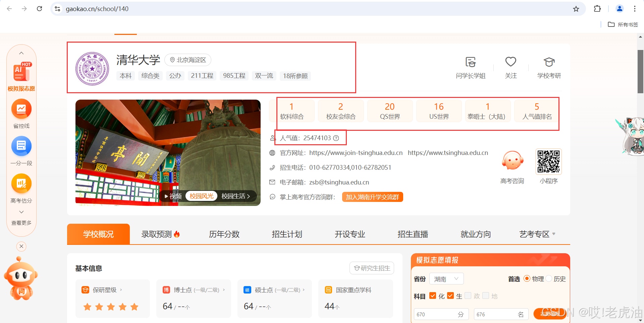Image resolution: width=644 pixels, height=323 pixels.
Task: Open the 学校考研 graduation cap icon
Action: coord(549,62)
